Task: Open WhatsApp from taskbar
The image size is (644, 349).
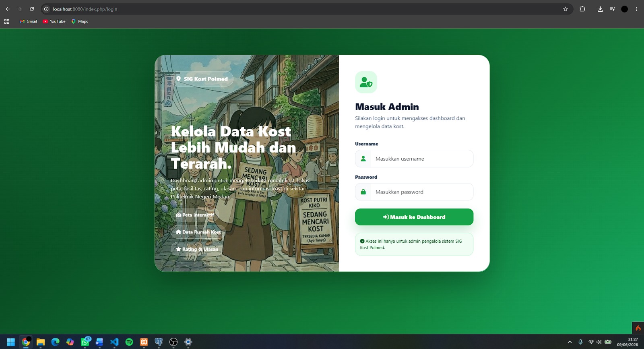Action: 85,342
